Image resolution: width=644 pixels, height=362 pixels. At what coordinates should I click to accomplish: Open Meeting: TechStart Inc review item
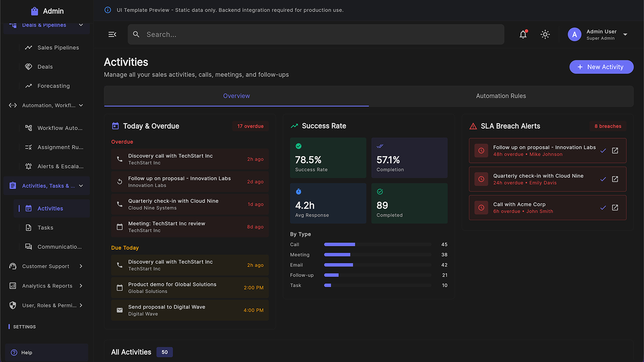(x=190, y=227)
